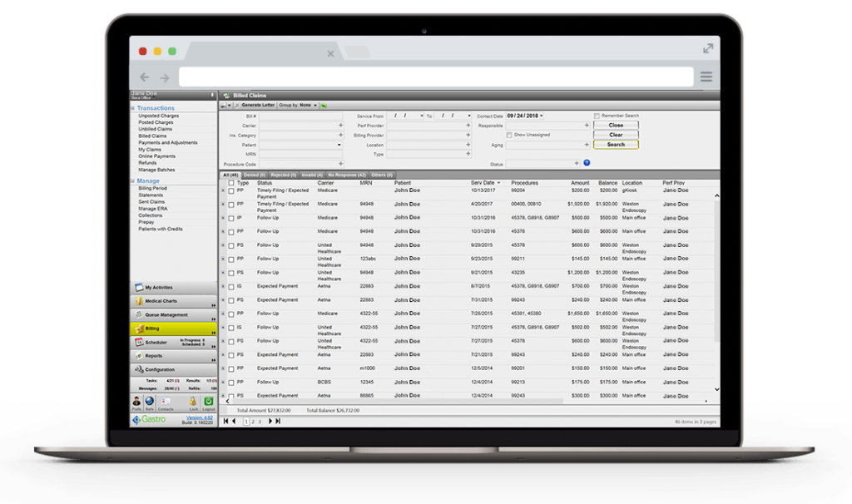Image resolution: width=852 pixels, height=504 pixels.
Task: Select the Invalid (4) tab
Action: pyautogui.click(x=311, y=175)
